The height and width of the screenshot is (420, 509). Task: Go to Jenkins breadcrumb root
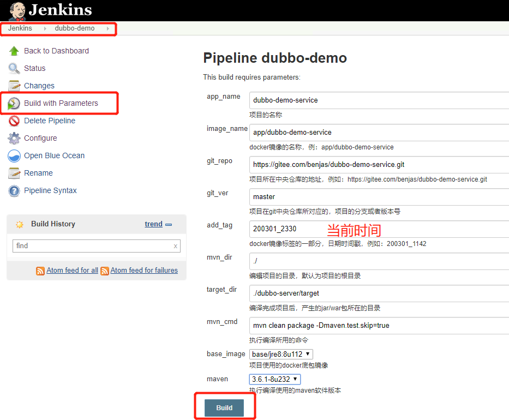click(20, 28)
